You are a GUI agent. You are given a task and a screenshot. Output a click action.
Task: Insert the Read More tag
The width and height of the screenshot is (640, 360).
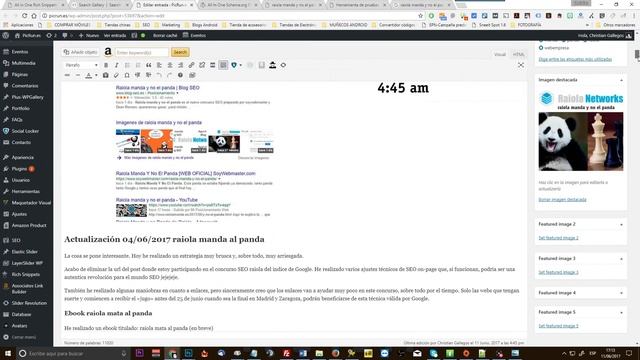click(x=212, y=65)
